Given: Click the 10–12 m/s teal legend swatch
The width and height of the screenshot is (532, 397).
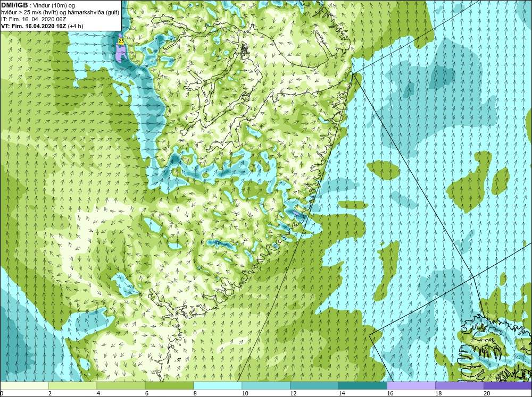Looking at the screenshot, I should [x=266, y=385].
